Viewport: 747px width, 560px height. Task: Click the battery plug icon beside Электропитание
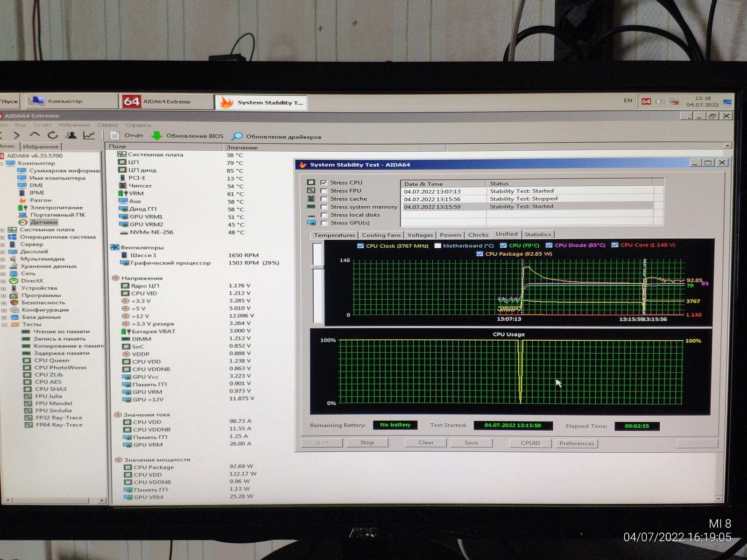22,208
